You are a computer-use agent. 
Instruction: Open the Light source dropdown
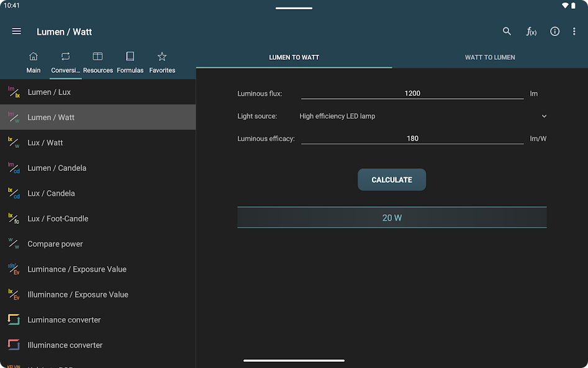click(423, 116)
